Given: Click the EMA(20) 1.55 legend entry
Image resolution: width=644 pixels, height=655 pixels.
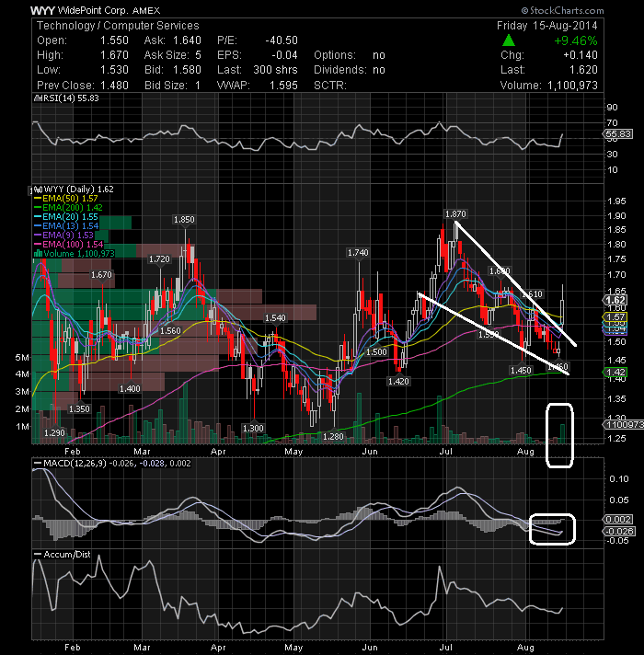Looking at the screenshot, I should click(x=66, y=217).
